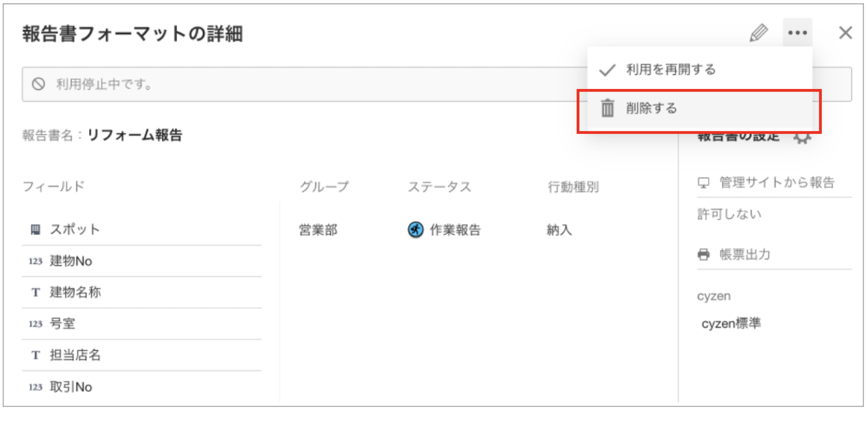
Task: Click the 許可しない setting value
Action: tap(729, 214)
